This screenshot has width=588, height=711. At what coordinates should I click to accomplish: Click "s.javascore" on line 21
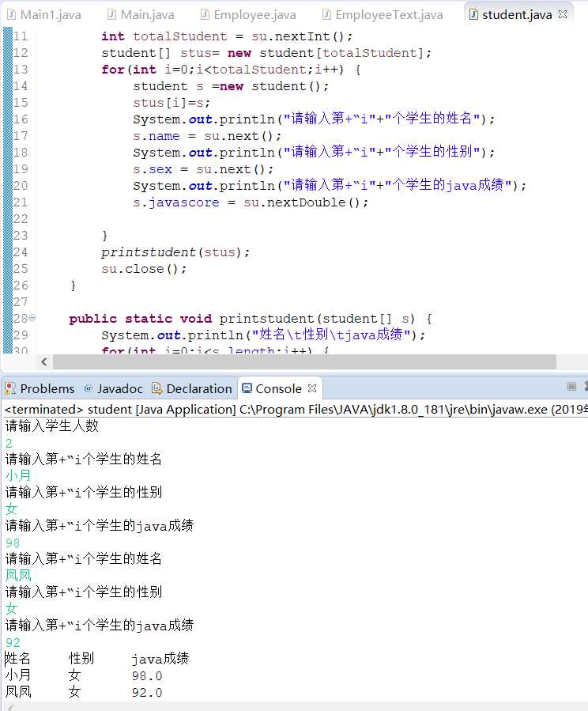(x=176, y=202)
